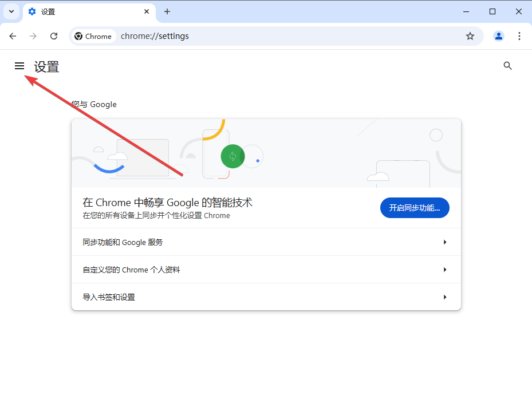Bookmark this page using the star icon
Image resolution: width=532 pixels, height=419 pixels.
[x=470, y=35]
